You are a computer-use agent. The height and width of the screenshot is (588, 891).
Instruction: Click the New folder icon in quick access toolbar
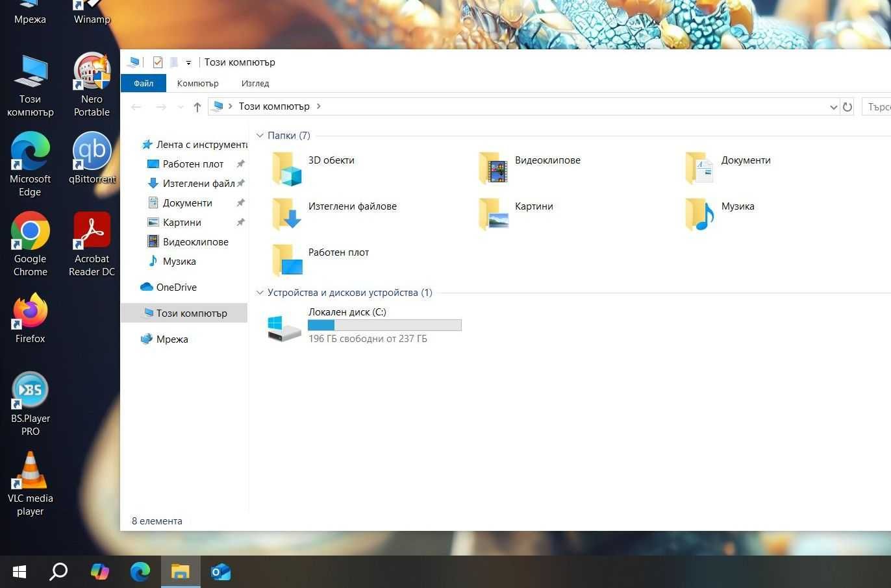click(x=174, y=62)
